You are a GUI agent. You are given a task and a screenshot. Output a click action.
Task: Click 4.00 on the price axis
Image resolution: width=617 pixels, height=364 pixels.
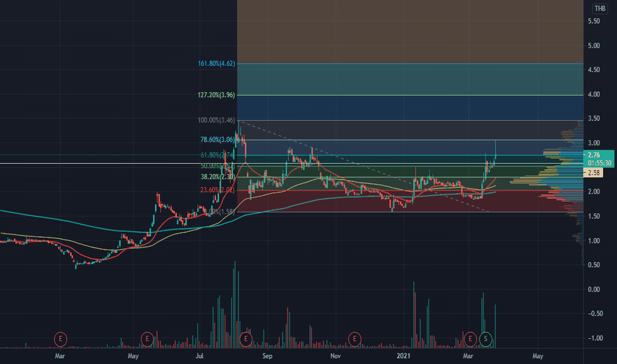[594, 95]
